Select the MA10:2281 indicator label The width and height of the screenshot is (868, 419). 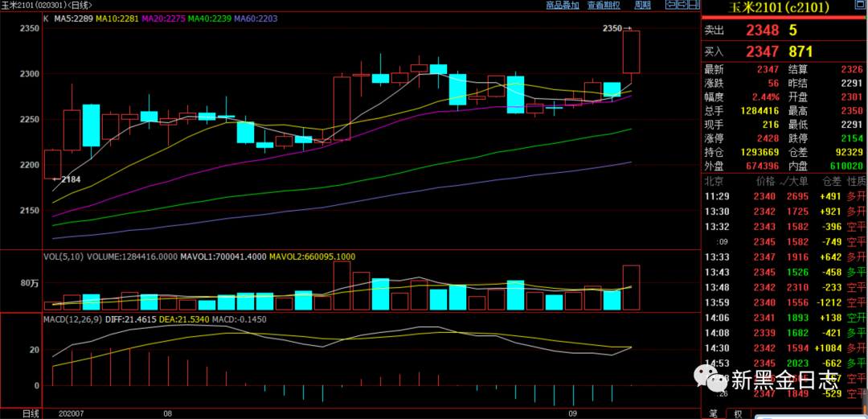coord(118,18)
